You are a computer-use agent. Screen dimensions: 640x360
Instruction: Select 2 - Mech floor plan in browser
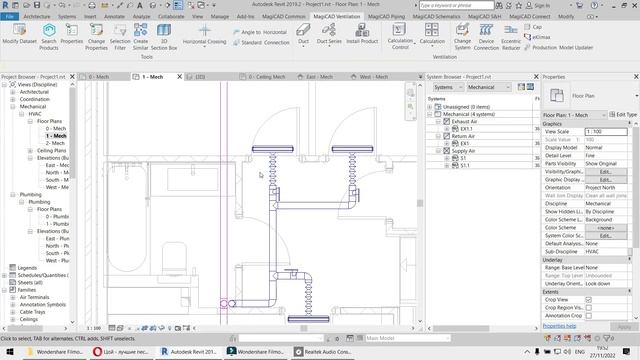point(55,143)
